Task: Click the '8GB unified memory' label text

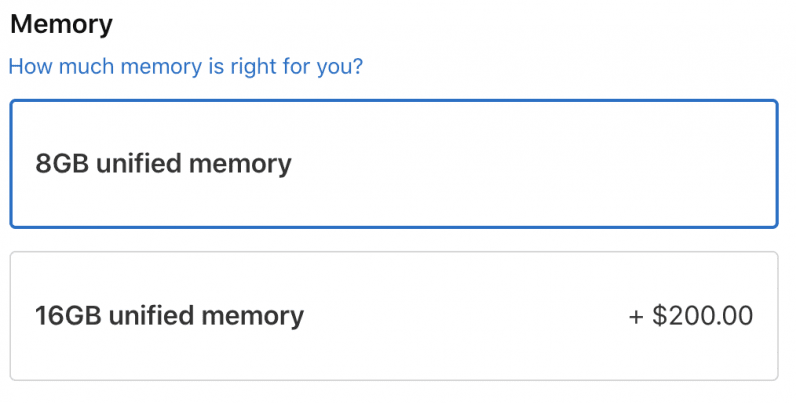Action: tap(163, 164)
